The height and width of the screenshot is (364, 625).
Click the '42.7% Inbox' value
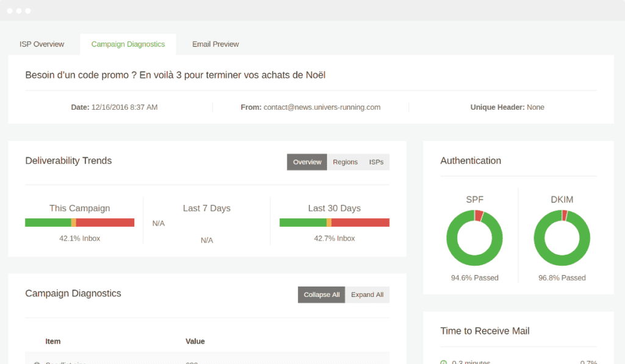click(x=334, y=238)
